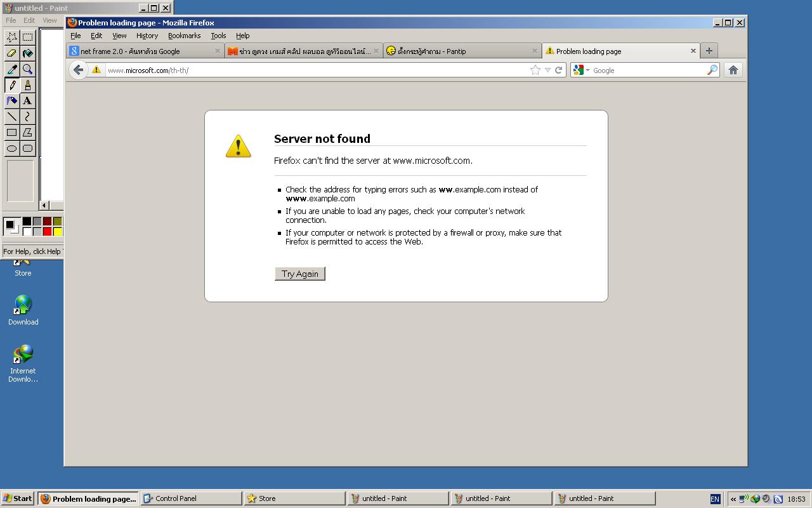Screen dimensions: 812x508
Task: Close the Problem loading page tab
Action: point(693,51)
